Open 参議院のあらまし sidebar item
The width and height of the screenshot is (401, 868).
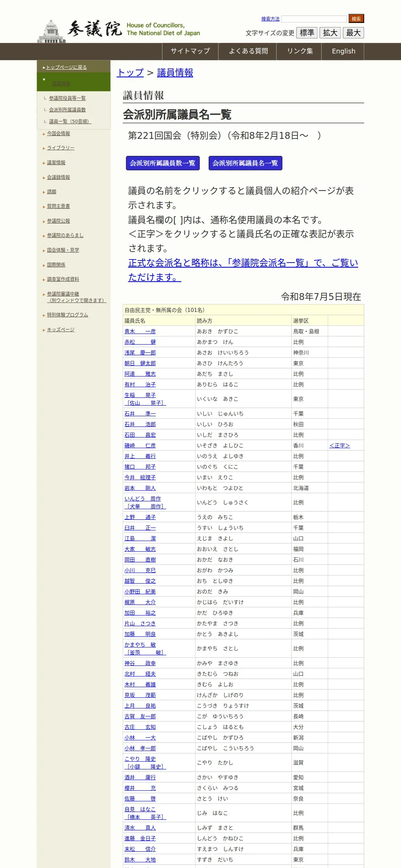(65, 235)
